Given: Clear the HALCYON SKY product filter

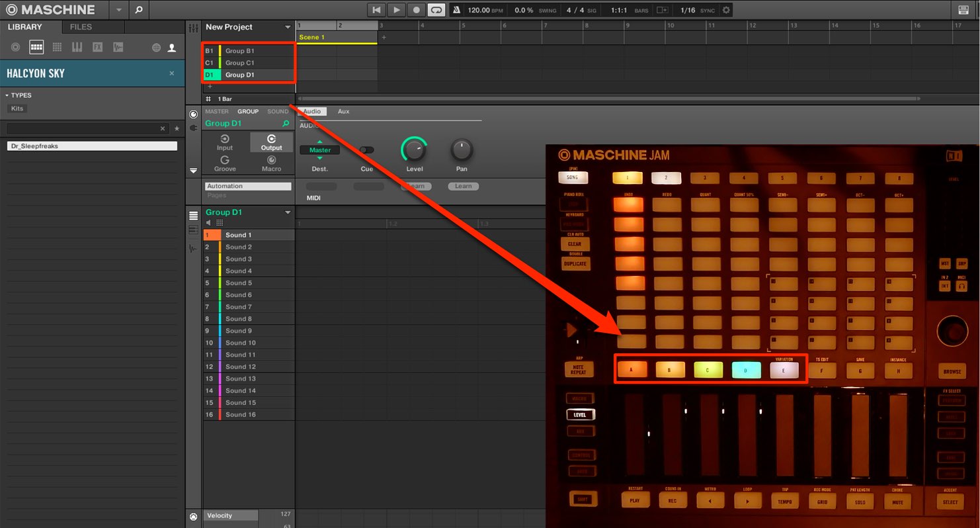Looking at the screenshot, I should [172, 73].
